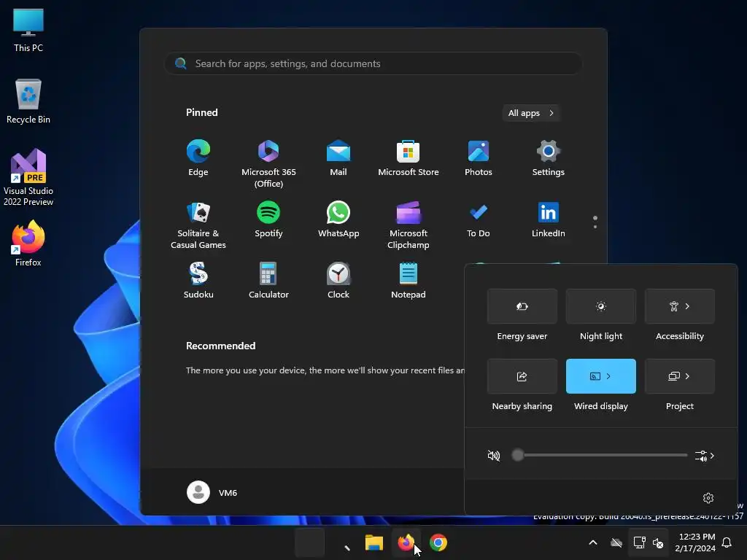Open LinkedIn from pinned apps
747x560 pixels.
point(549,220)
